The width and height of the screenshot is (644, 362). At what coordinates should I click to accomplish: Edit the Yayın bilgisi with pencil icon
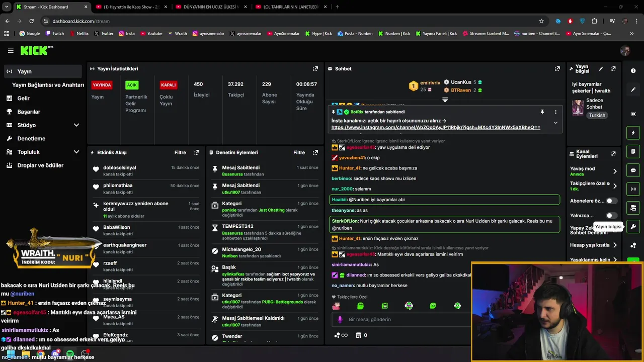coord(601,69)
